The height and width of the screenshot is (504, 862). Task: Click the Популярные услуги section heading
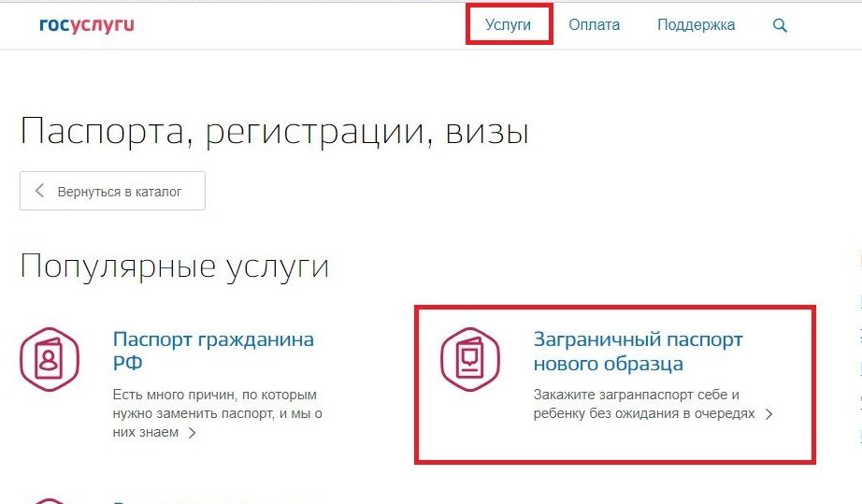point(174,266)
